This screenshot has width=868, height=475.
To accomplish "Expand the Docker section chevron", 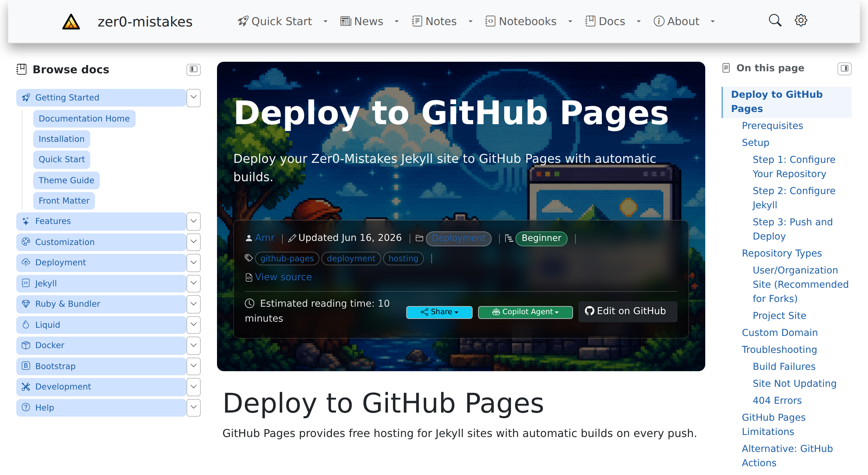I will click(194, 345).
